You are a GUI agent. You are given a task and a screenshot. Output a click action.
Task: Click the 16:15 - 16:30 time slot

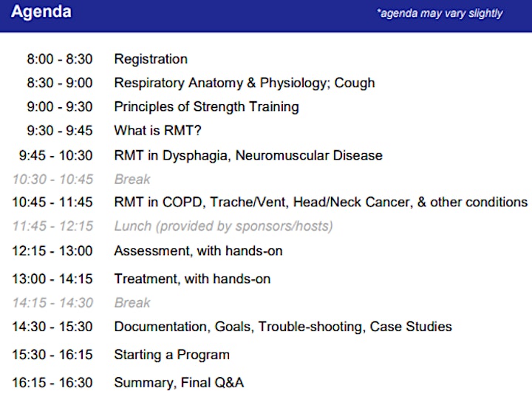(x=52, y=383)
